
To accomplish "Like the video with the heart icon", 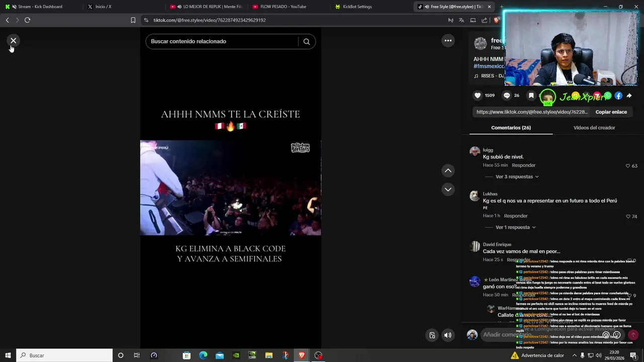I will pyautogui.click(x=477, y=96).
